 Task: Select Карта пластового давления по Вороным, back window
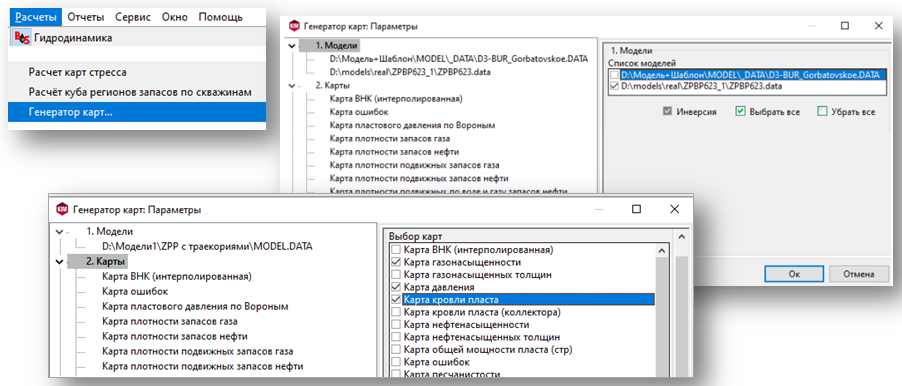point(412,125)
